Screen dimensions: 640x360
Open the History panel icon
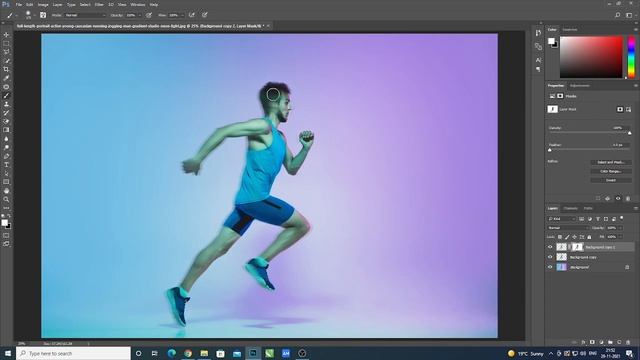(x=538, y=33)
